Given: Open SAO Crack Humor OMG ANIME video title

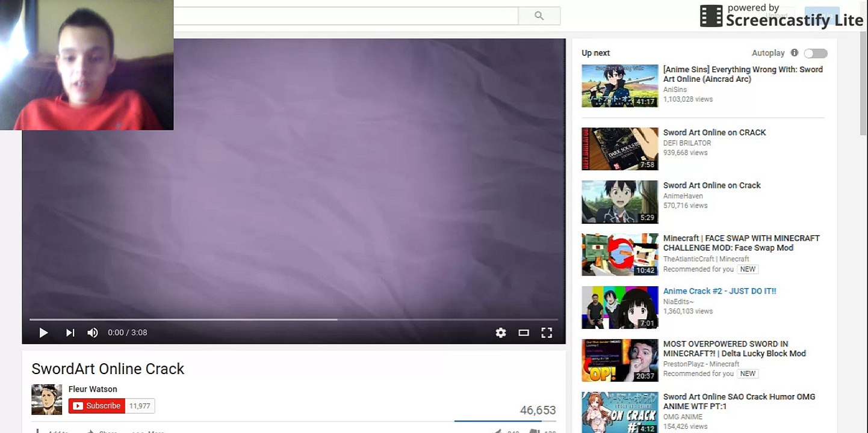Looking at the screenshot, I should pyautogui.click(x=739, y=402).
